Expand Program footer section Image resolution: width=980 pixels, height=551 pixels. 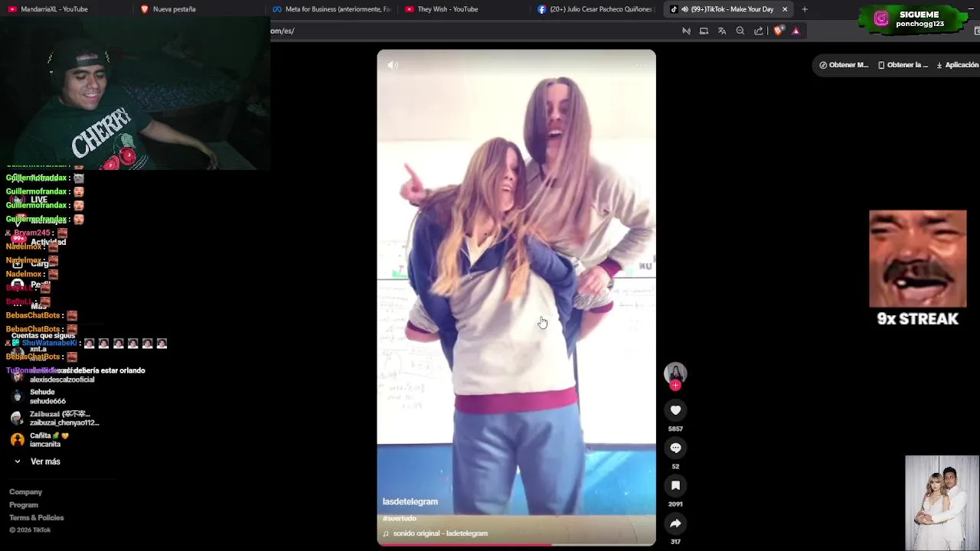(24, 505)
